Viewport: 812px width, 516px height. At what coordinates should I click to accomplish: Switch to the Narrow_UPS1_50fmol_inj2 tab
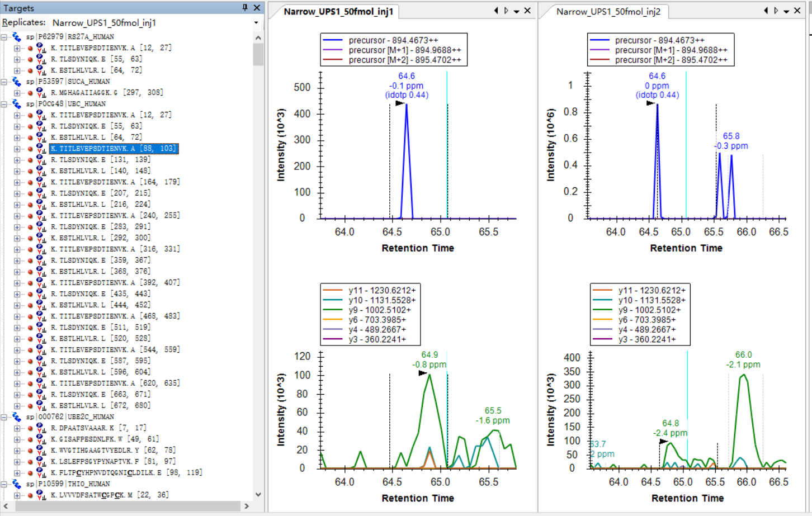pyautogui.click(x=608, y=12)
